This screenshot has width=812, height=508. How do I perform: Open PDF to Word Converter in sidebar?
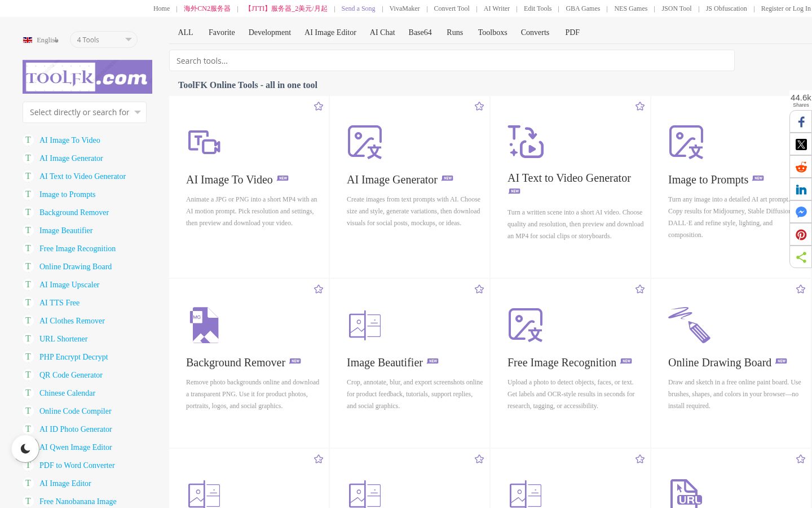coord(77,465)
